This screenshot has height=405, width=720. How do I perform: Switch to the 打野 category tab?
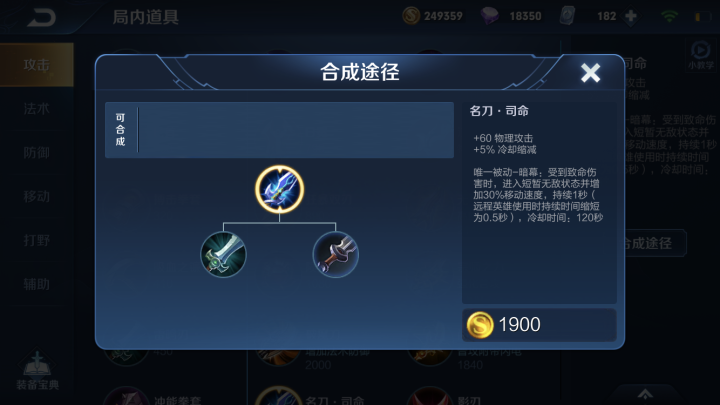tap(37, 240)
